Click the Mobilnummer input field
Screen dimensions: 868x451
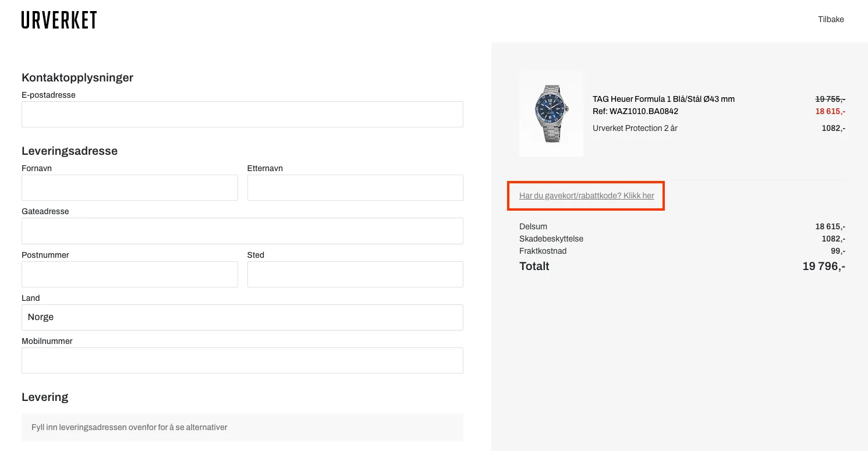pos(242,360)
